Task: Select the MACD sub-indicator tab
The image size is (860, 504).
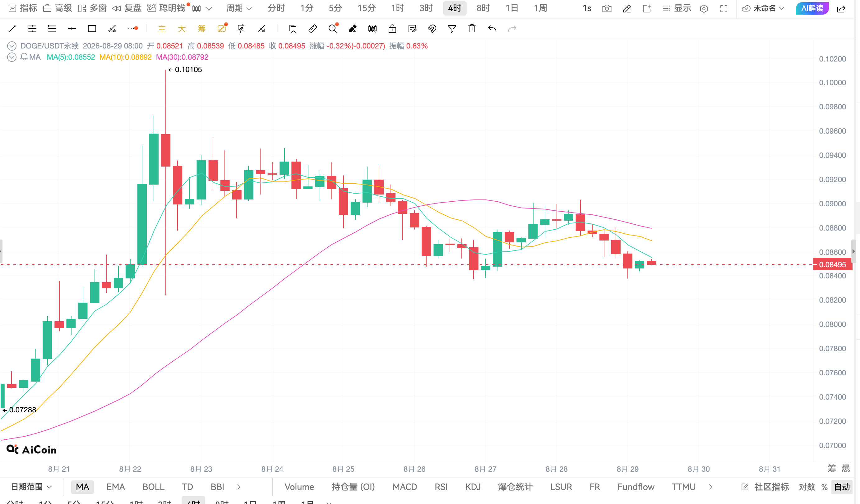Action: pos(405,487)
